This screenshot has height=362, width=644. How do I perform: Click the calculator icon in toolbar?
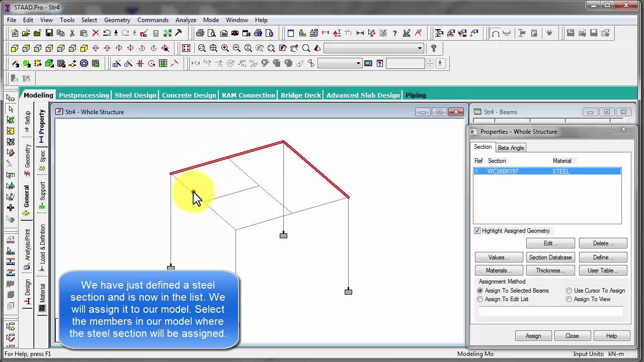[156, 33]
